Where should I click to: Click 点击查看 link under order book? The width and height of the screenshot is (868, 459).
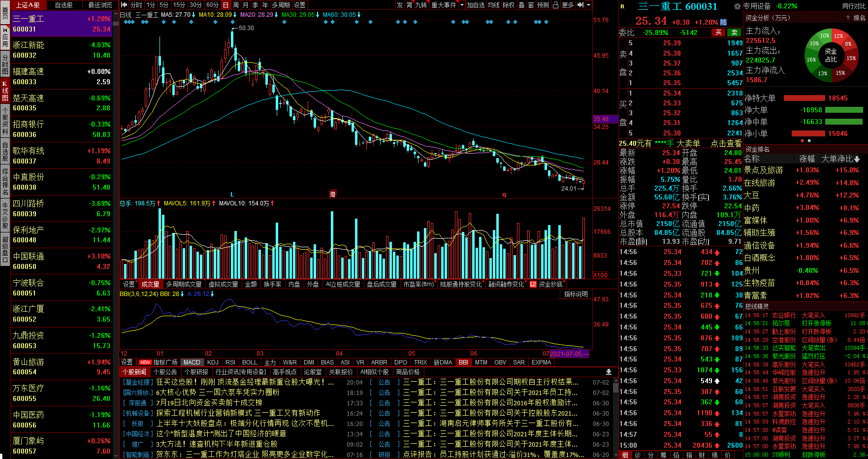[x=726, y=143]
